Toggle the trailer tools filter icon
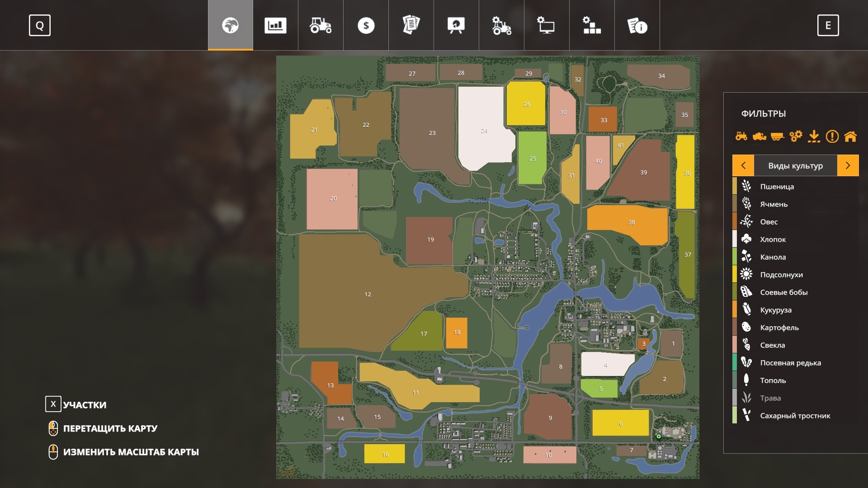Image resolution: width=868 pixels, height=488 pixels. [x=777, y=136]
